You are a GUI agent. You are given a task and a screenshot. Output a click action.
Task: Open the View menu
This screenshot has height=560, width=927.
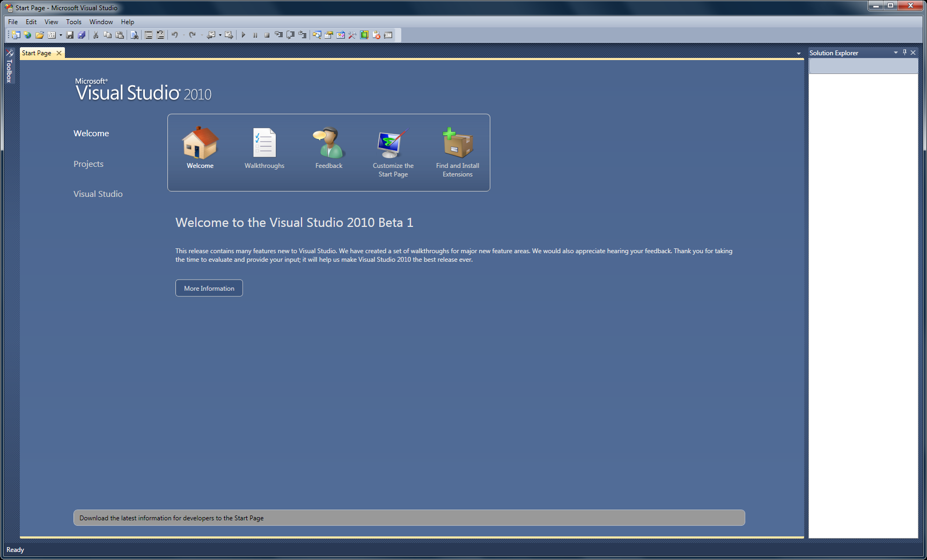pos(51,22)
